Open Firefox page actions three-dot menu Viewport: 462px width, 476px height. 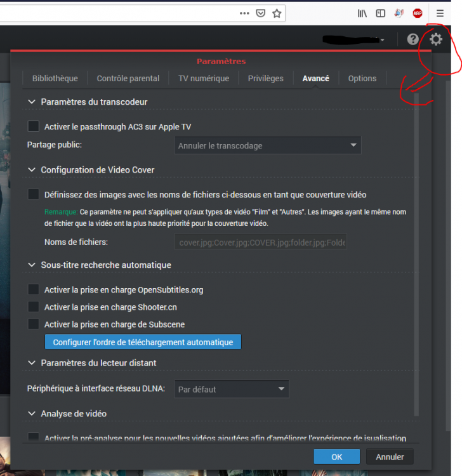pyautogui.click(x=244, y=13)
